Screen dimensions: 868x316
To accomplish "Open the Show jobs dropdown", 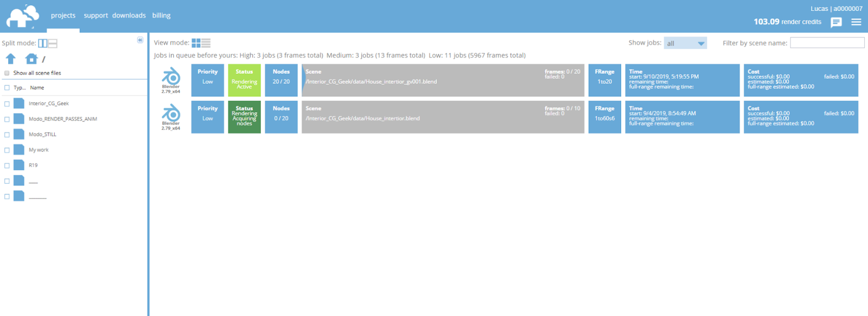I will (685, 43).
